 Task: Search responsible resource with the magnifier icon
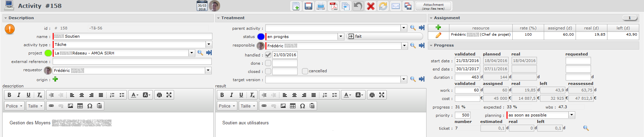(413, 46)
